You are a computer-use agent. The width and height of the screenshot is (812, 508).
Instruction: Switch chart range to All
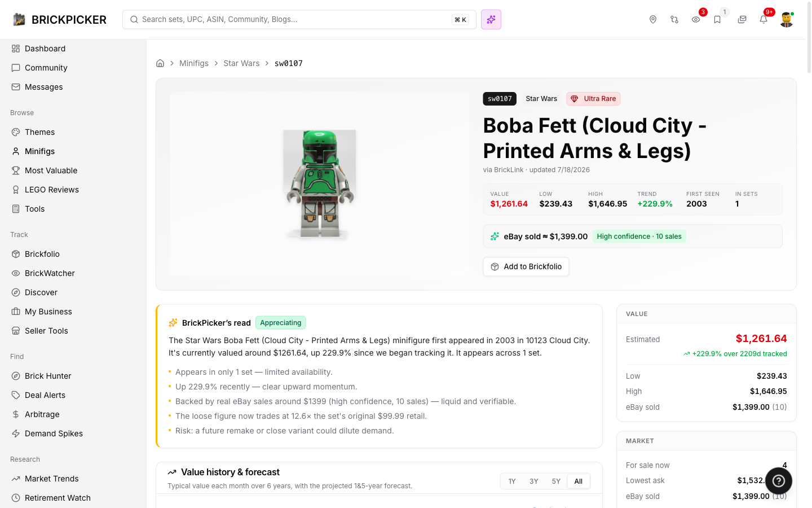coord(579,481)
